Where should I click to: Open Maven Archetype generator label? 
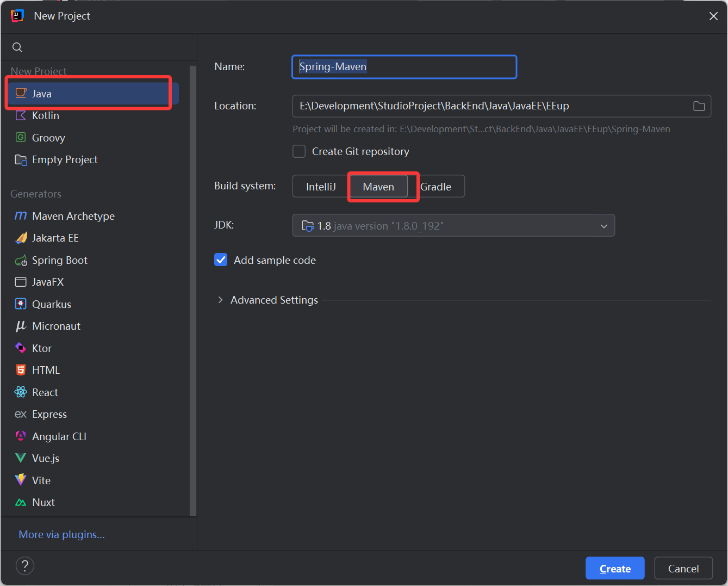[73, 216]
